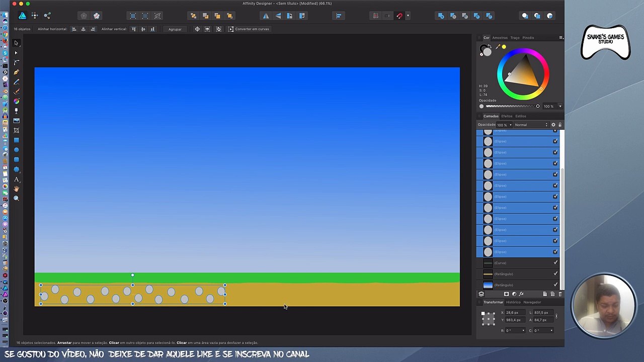Open the blend mode Normal dropdown
The height and width of the screenshot is (362, 644).
(x=531, y=125)
